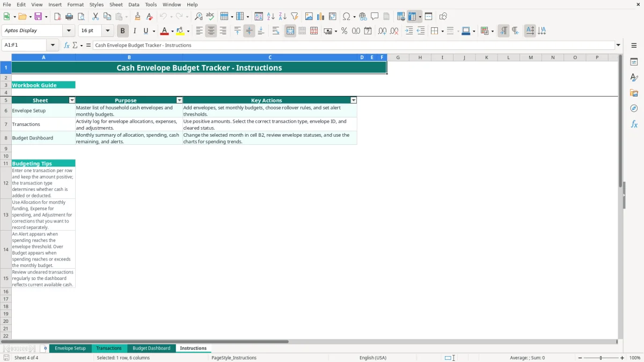Toggle AutoFilter funnel icon
Image resolution: width=644 pixels, height=362 pixels.
pyautogui.click(x=295, y=17)
